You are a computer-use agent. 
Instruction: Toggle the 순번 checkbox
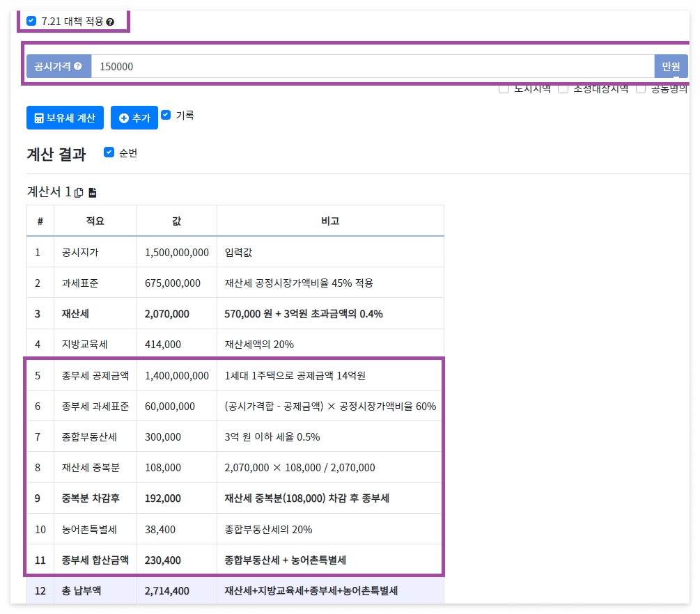pyautogui.click(x=109, y=152)
